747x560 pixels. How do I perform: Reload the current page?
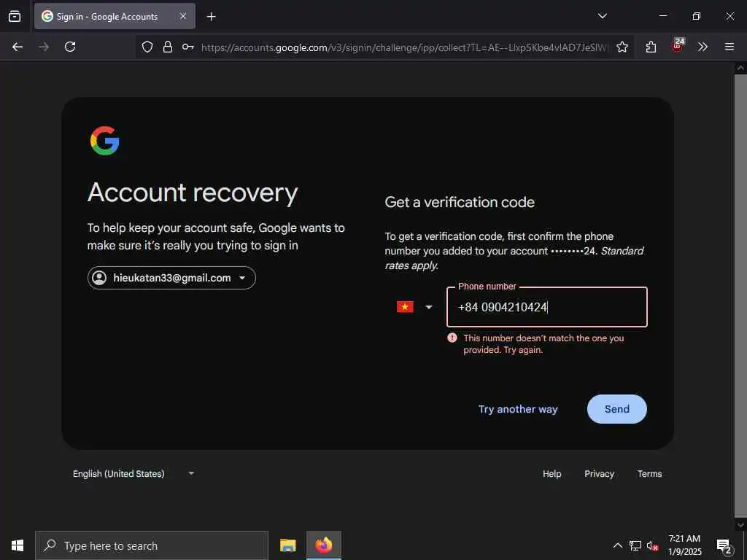(x=70, y=47)
